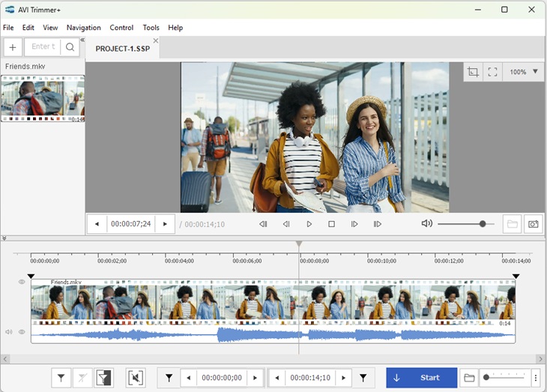
Task: Open the File menu
Action: pyautogui.click(x=8, y=28)
